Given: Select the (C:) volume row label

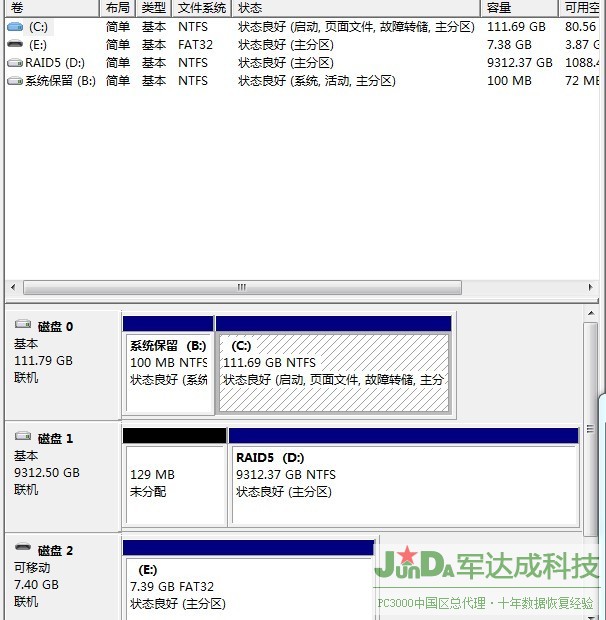Looking at the screenshot, I should (38, 27).
